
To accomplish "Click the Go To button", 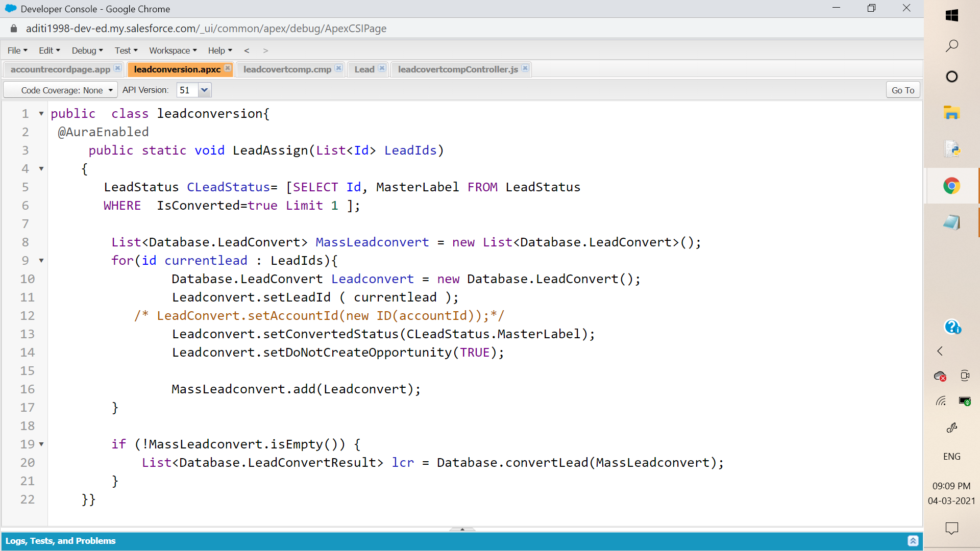I will (903, 90).
